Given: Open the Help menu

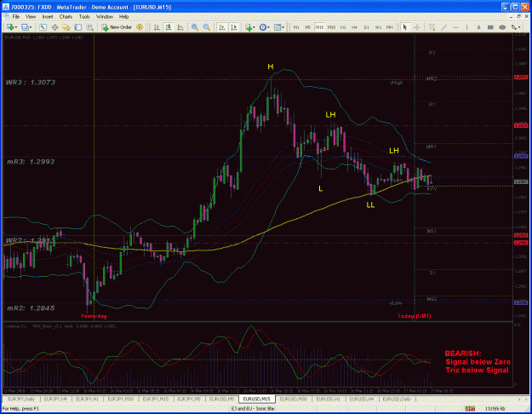Looking at the screenshot, I should pos(123,16).
